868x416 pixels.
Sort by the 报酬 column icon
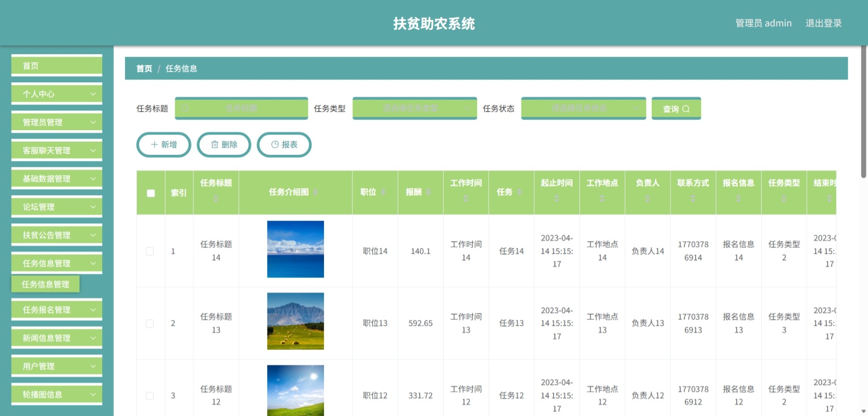click(428, 192)
